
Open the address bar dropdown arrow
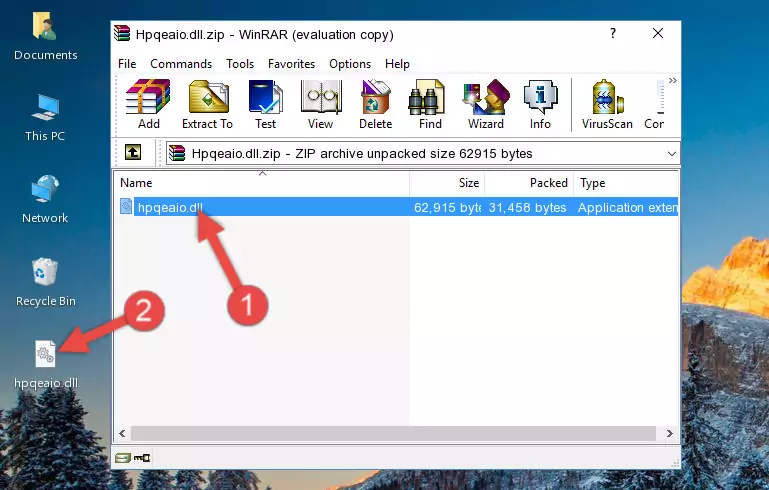pos(671,154)
